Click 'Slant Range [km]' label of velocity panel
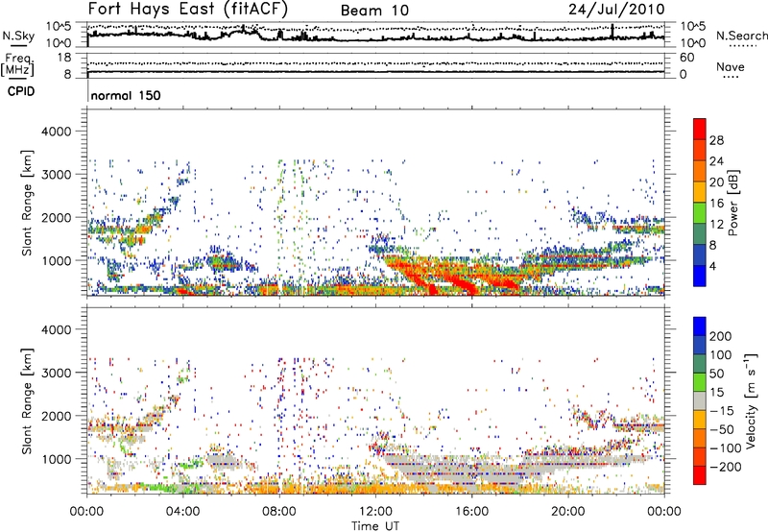The height and width of the screenshot is (532, 768). point(27,400)
